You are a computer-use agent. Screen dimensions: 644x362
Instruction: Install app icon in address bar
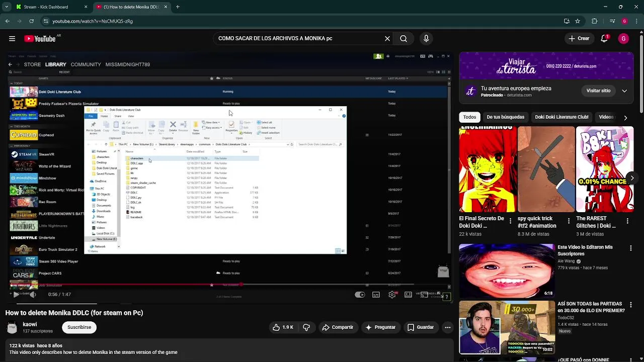pyautogui.click(x=567, y=21)
